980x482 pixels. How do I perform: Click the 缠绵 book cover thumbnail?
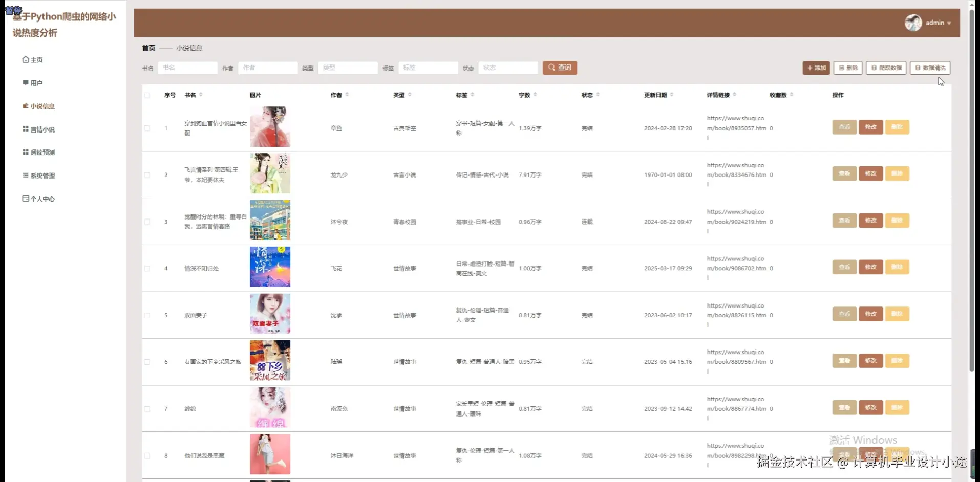[x=270, y=408]
